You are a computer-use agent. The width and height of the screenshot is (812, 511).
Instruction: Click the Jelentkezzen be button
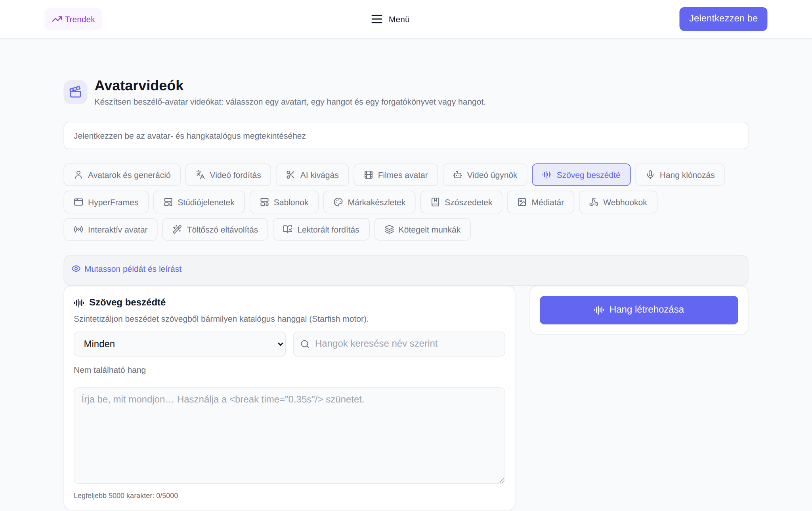723,19
